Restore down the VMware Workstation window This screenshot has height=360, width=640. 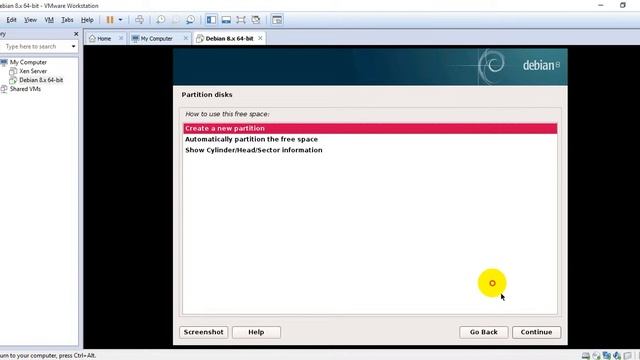pyautogui.click(x=623, y=5)
